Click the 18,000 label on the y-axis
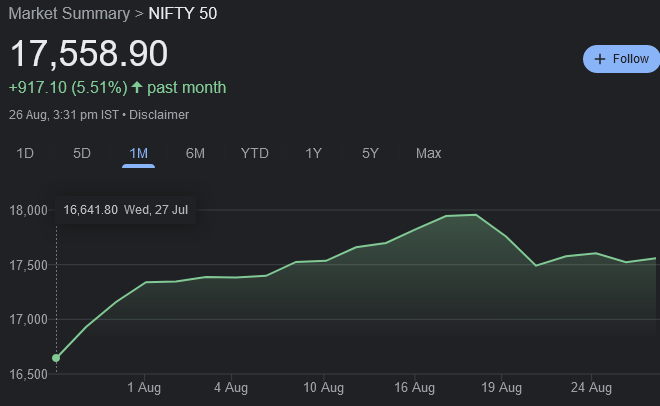This screenshot has width=660, height=406. click(x=29, y=211)
